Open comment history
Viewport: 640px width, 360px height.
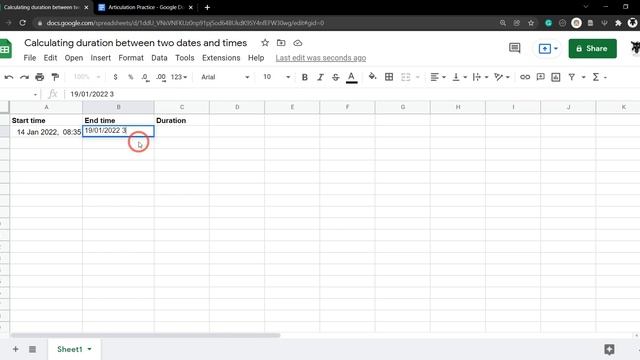[x=515, y=48]
